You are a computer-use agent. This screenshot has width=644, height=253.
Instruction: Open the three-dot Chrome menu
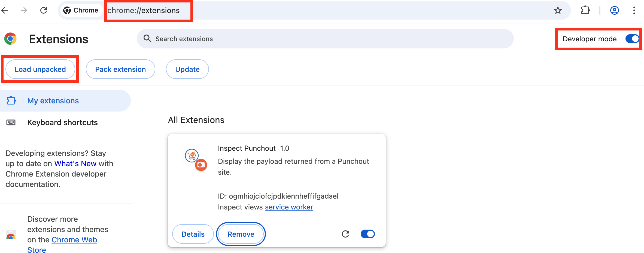[634, 10]
